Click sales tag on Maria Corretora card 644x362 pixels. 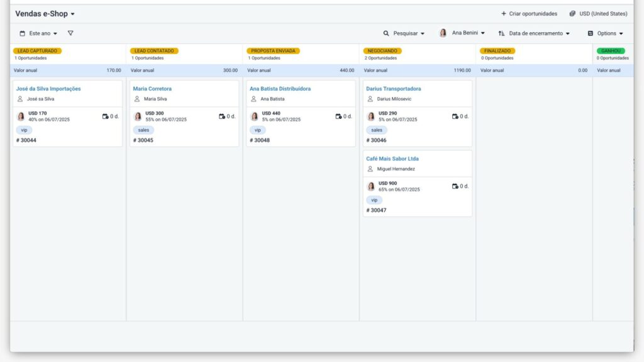pyautogui.click(x=144, y=130)
